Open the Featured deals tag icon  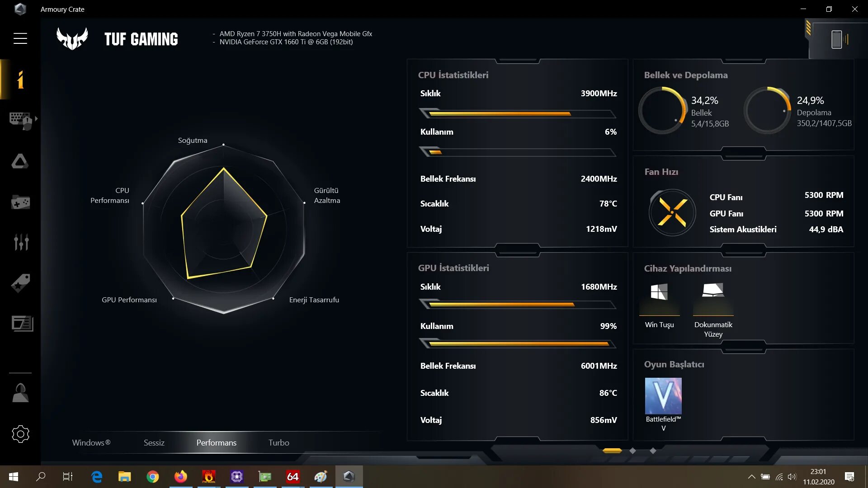[20, 283]
